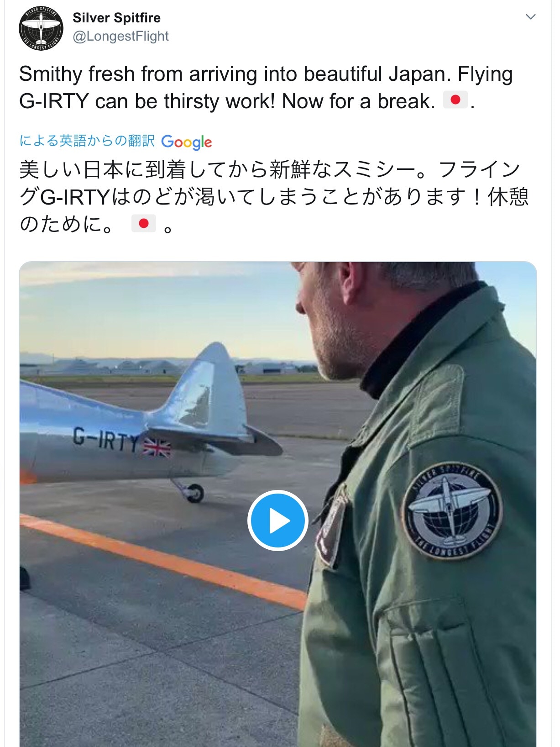The height and width of the screenshot is (747, 560).
Task: Click the Japanese translated tweet text
Action: [x=274, y=196]
